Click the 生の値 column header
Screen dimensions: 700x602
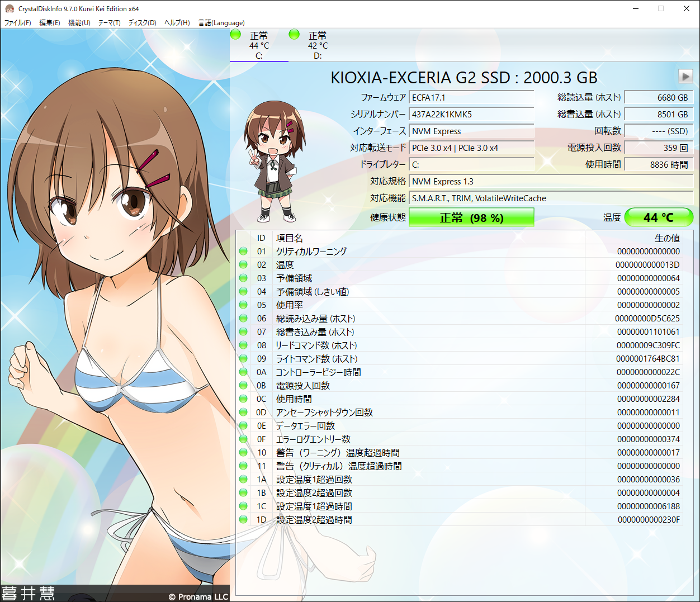click(x=634, y=238)
